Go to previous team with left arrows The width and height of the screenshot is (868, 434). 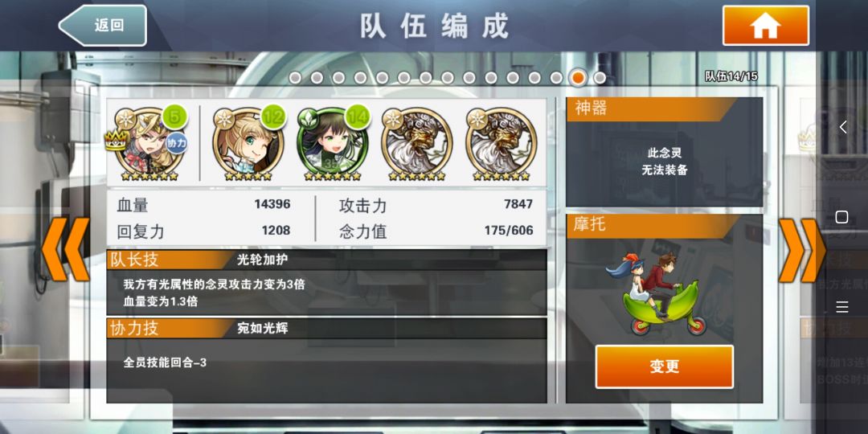65,249
